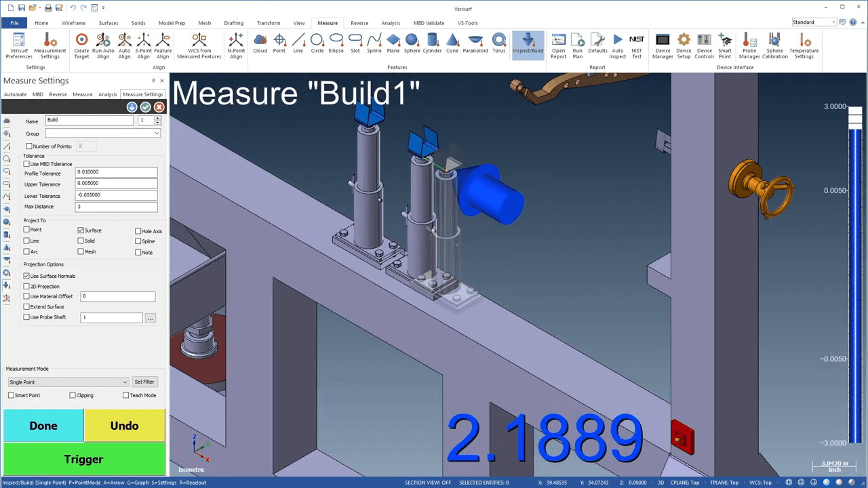Click the Undo button

[124, 426]
